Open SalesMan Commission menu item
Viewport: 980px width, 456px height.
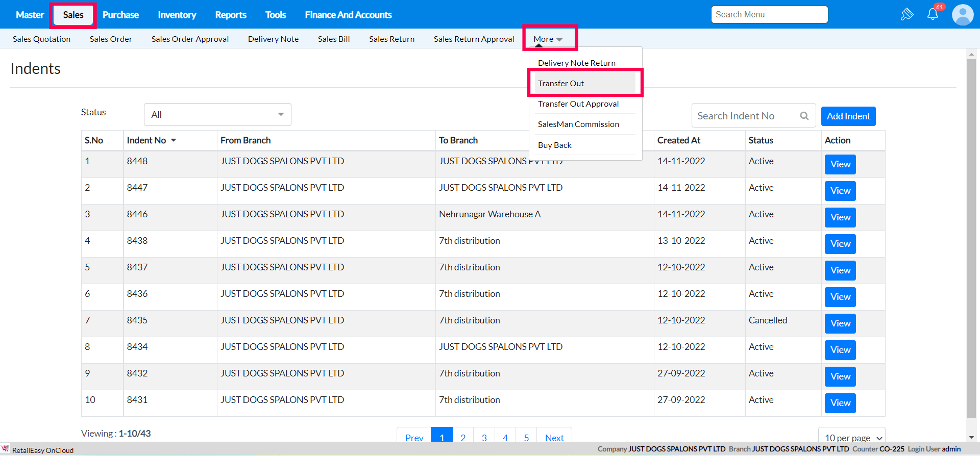pos(578,124)
